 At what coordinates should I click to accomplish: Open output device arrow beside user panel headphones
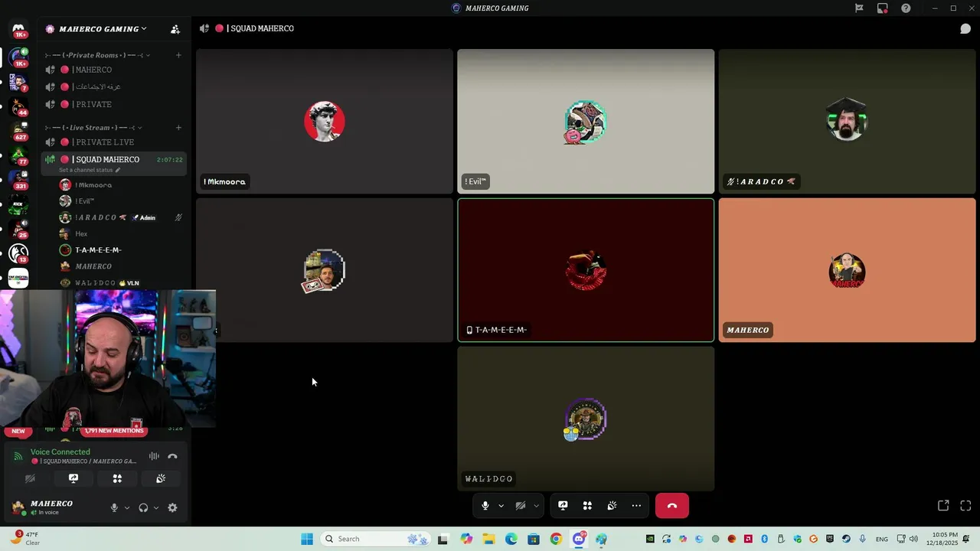click(x=156, y=507)
